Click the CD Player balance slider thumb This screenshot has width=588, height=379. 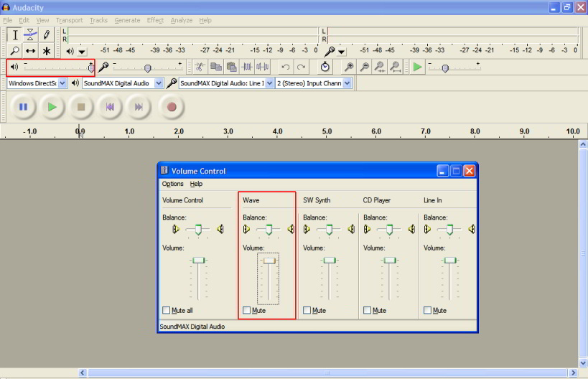[x=390, y=230]
